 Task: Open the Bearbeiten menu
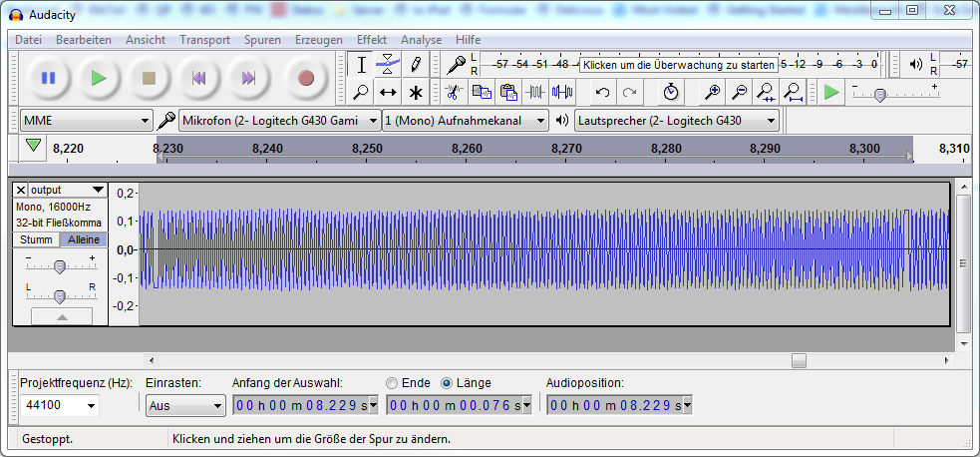pyautogui.click(x=84, y=39)
